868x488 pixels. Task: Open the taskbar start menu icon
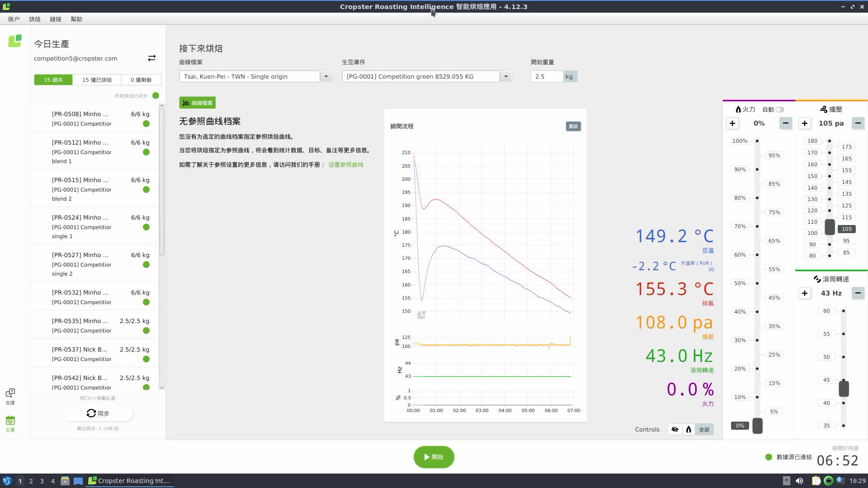pos(7,481)
